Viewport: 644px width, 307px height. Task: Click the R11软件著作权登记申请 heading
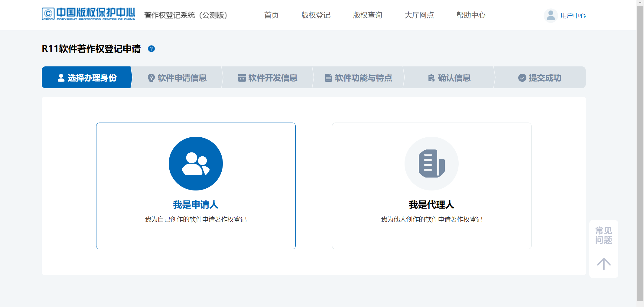91,49
